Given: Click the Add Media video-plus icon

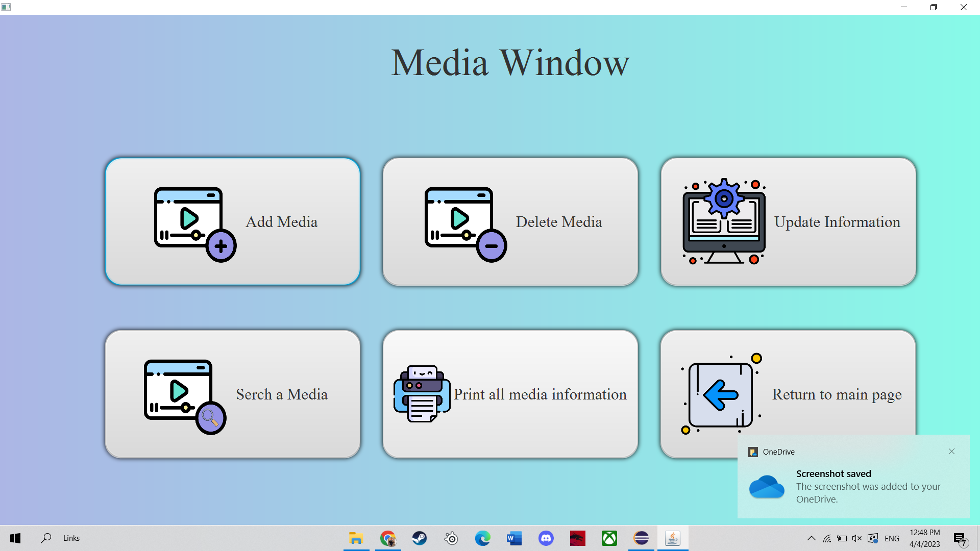Looking at the screenshot, I should (195, 224).
